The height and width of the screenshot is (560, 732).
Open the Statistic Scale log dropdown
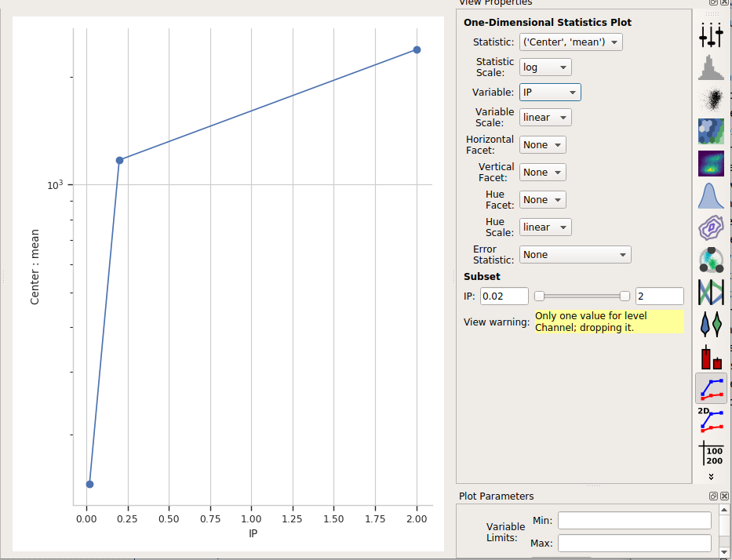(x=545, y=67)
